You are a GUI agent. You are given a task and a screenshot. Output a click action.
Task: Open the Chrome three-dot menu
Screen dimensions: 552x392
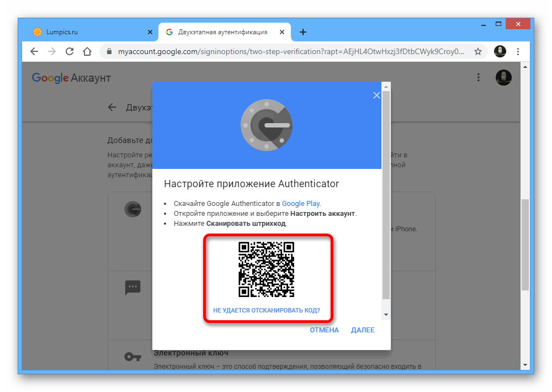click(518, 51)
